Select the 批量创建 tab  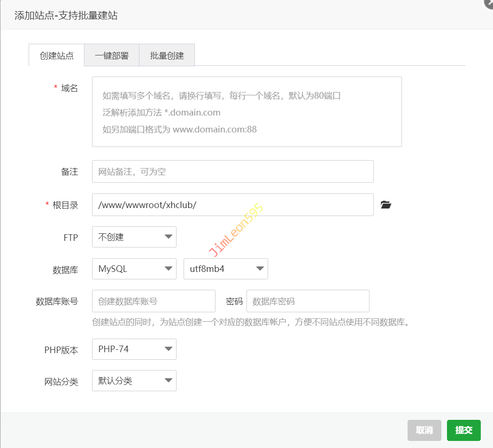click(167, 55)
